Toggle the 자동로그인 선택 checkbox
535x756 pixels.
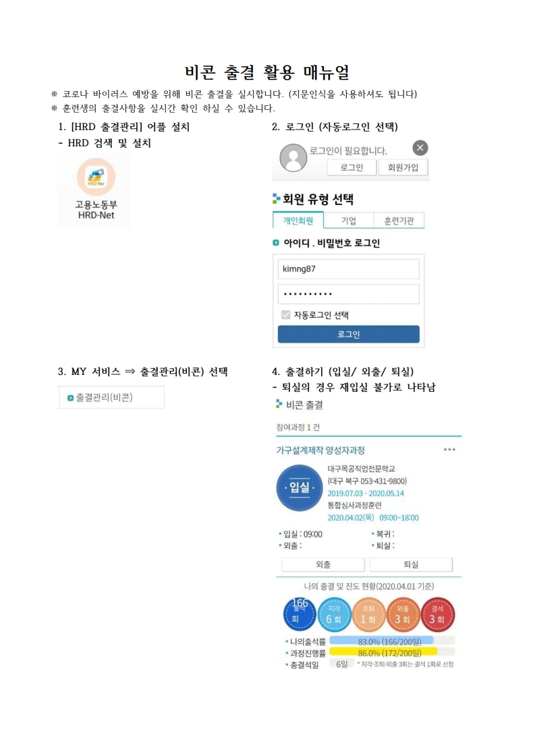[x=285, y=315]
